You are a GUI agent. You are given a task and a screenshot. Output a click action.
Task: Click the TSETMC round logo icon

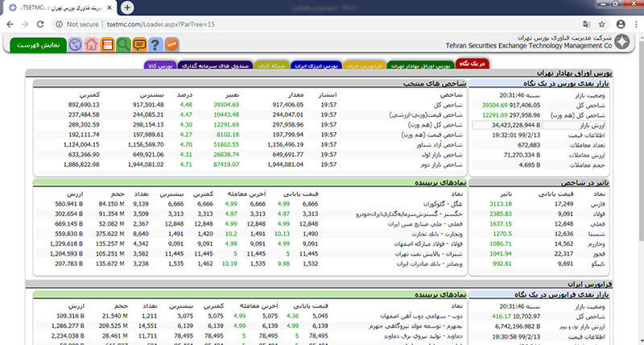coord(621,42)
